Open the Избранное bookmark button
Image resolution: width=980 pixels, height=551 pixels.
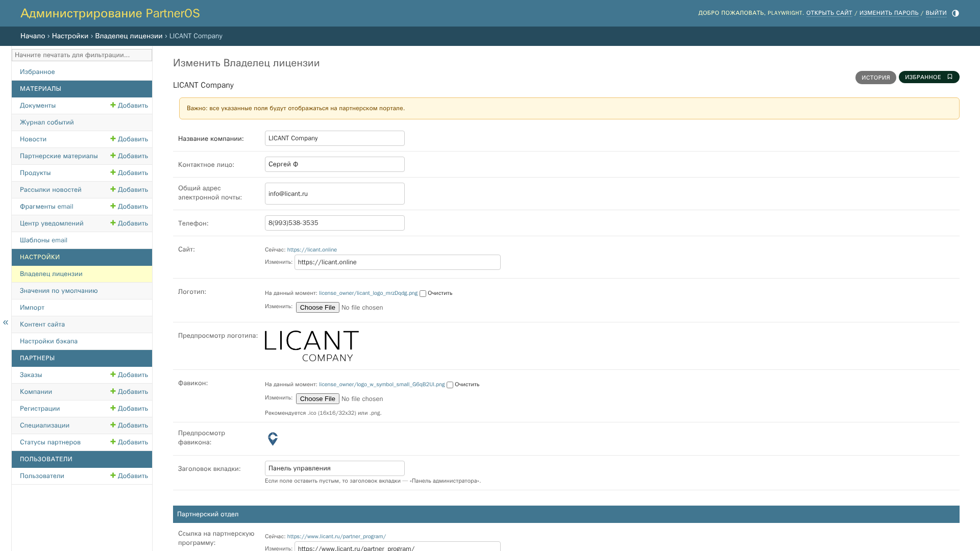(x=929, y=77)
